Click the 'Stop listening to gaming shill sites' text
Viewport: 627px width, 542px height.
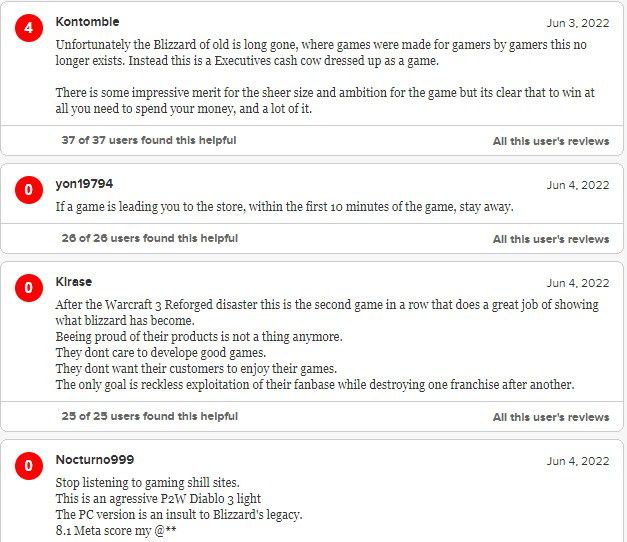148,482
